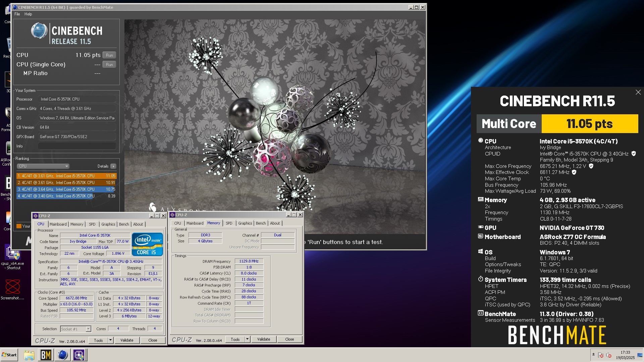Switch to SPD tab in left CPU-Z
This screenshot has width=644, height=362.
pyautogui.click(x=92, y=224)
